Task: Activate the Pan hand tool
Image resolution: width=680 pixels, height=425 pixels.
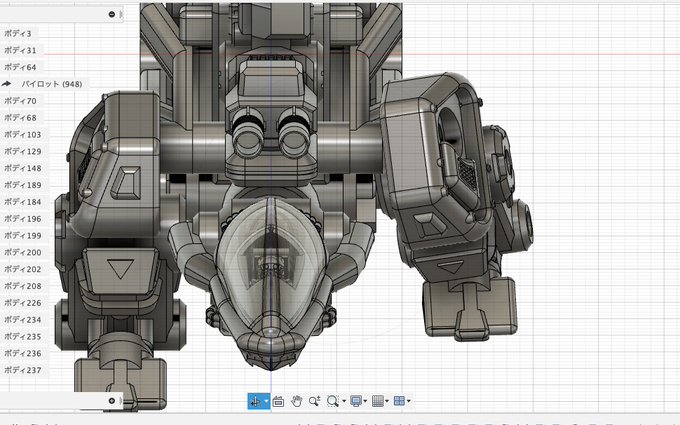Action: point(297,401)
